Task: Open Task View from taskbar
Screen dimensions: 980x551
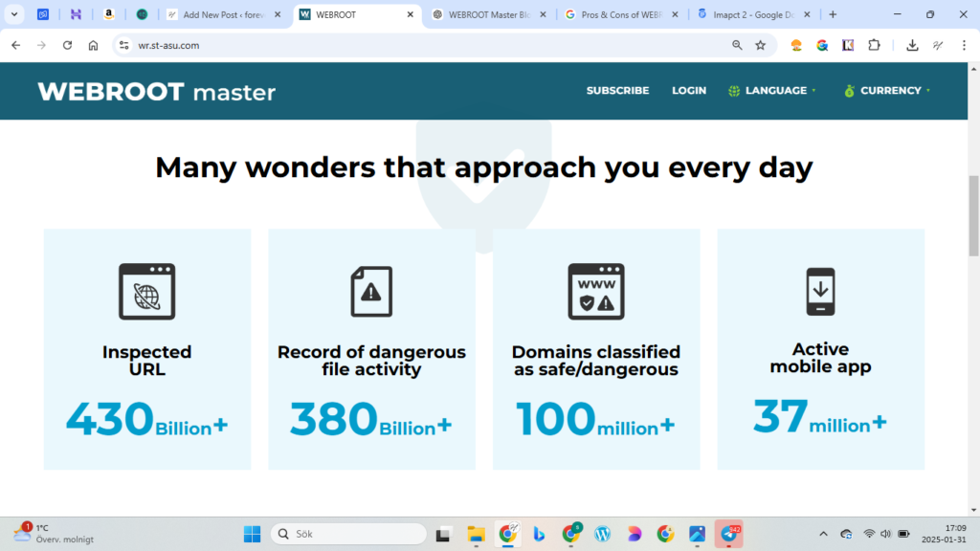Action: [443, 534]
